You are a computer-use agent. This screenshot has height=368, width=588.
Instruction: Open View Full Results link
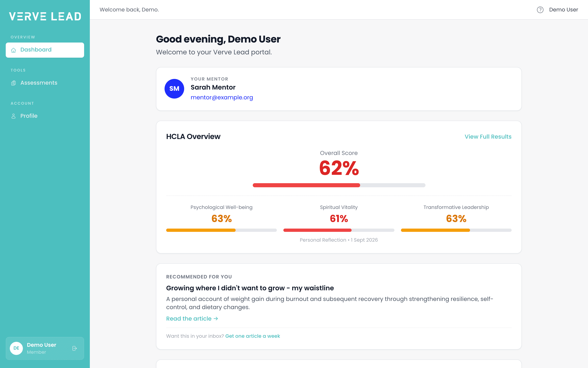click(488, 137)
